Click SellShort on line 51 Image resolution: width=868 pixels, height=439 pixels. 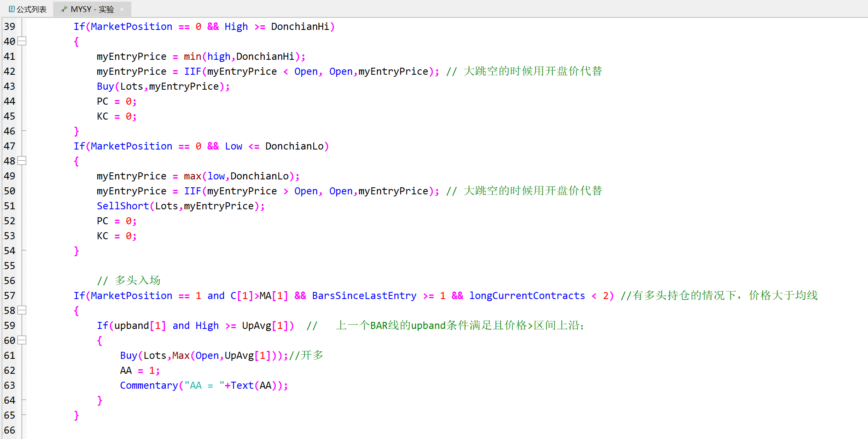(x=123, y=206)
